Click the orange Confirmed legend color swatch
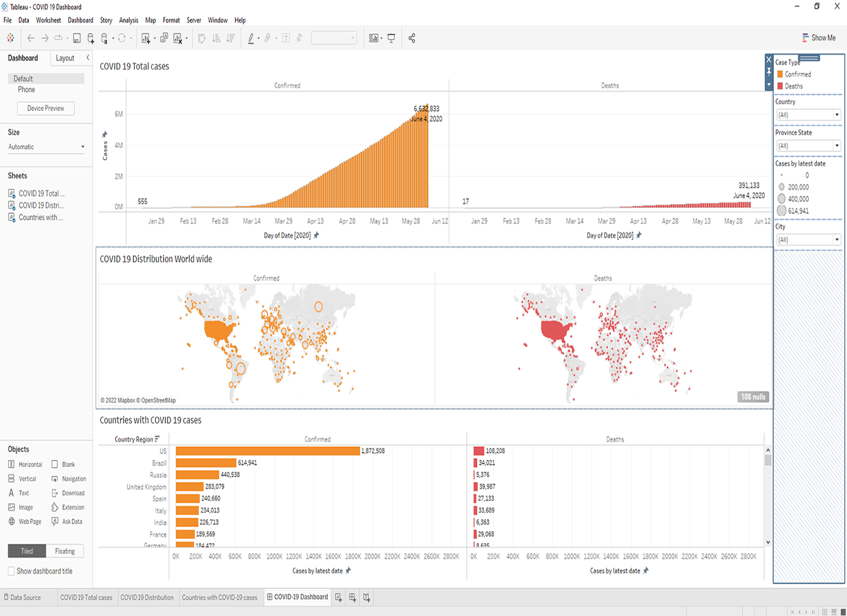The image size is (847, 616). pos(780,74)
